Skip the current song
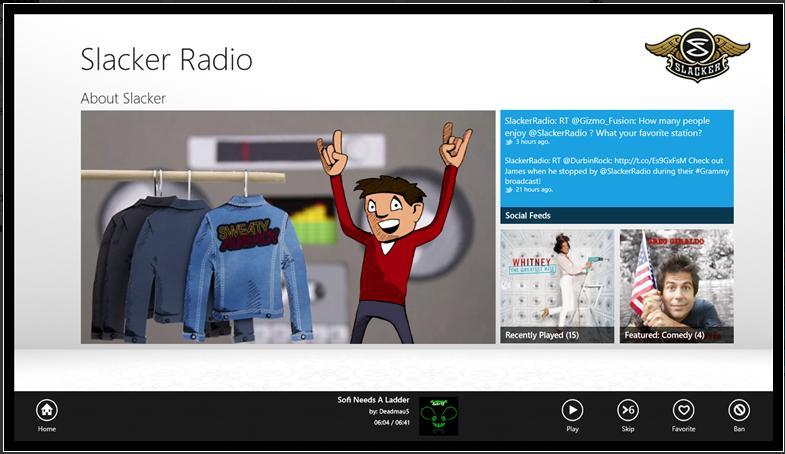785x454 pixels. 628,410
